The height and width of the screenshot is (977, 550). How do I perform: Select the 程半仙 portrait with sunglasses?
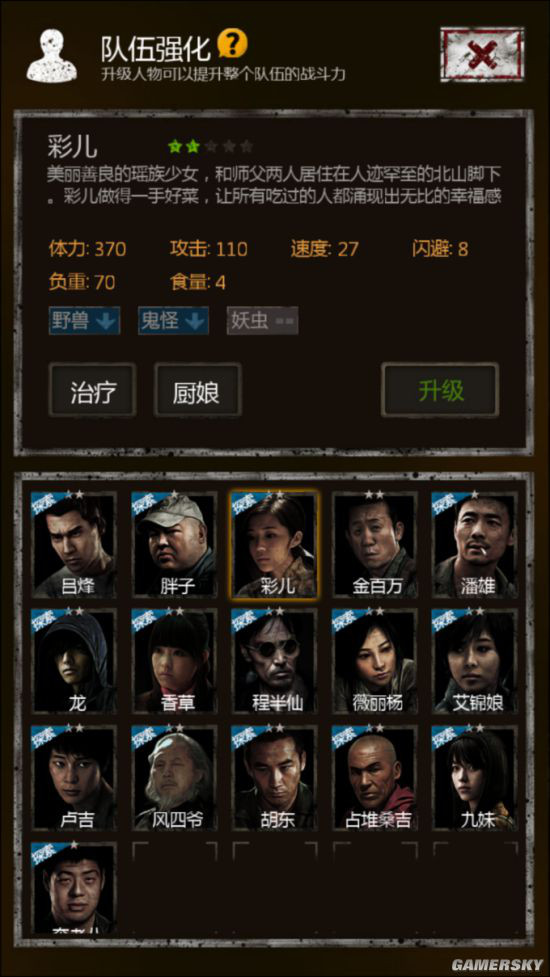coord(274,661)
